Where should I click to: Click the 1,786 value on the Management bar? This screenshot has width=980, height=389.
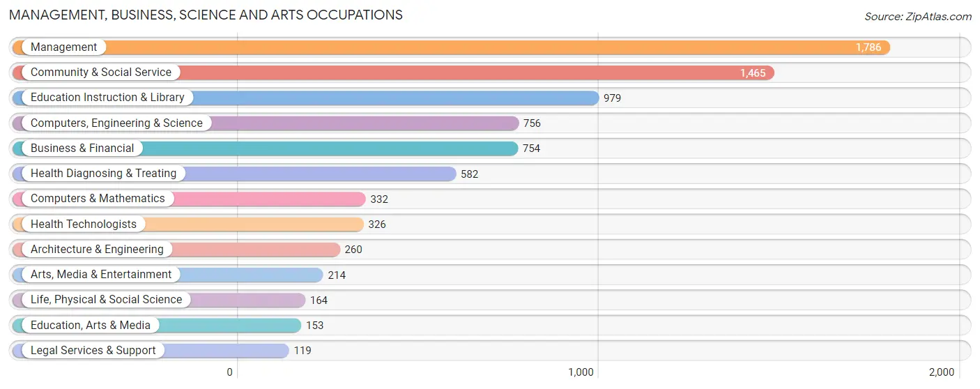pyautogui.click(x=868, y=47)
